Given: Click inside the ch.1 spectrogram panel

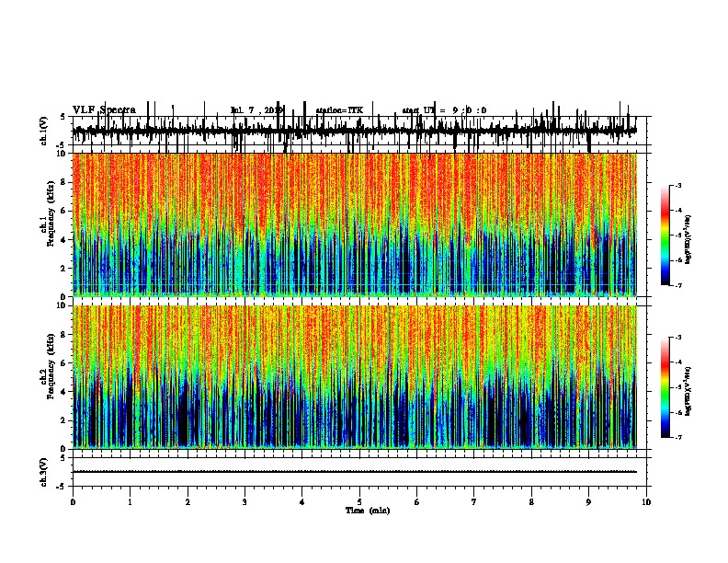Looking at the screenshot, I should tap(355, 224).
